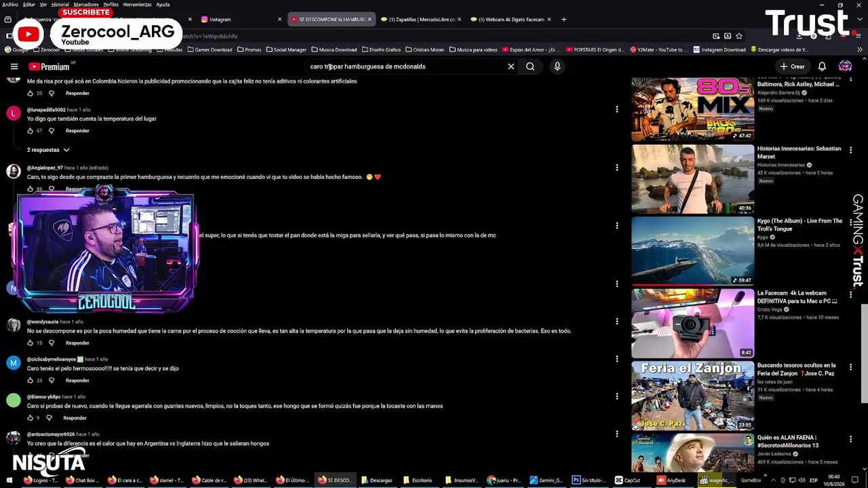Reply to @ciclicabymelisareyes's comment
The height and width of the screenshot is (488, 868).
click(77, 380)
